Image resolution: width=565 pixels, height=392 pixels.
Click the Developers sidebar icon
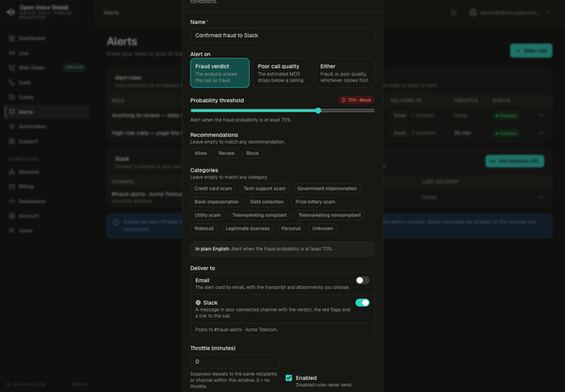11,201
